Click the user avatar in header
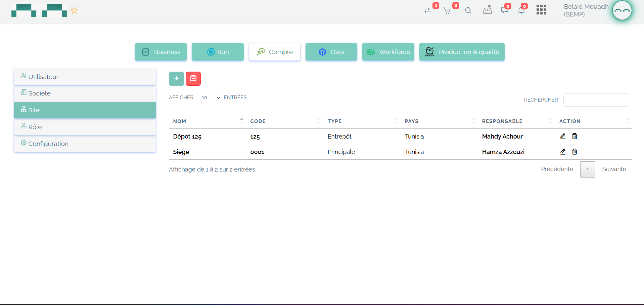Screen dimensions: 644x305 622,10
